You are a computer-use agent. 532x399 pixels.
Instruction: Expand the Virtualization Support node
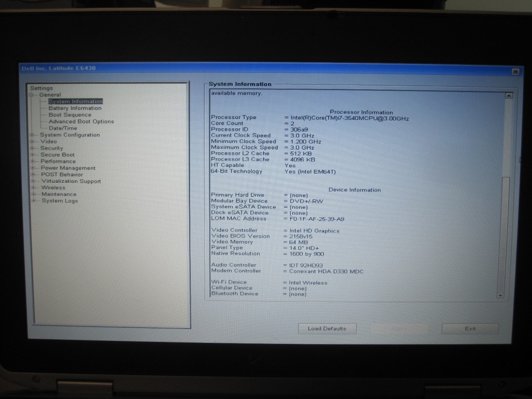tap(33, 181)
